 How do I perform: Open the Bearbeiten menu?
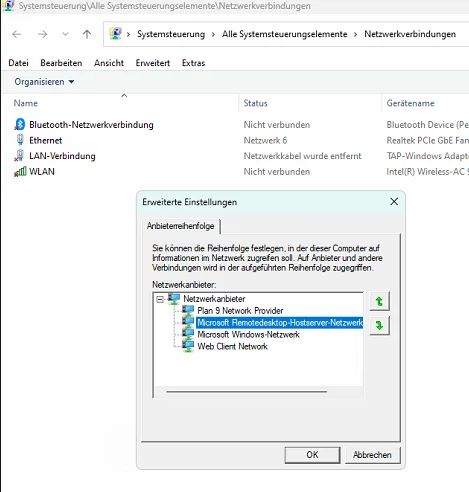(61, 63)
